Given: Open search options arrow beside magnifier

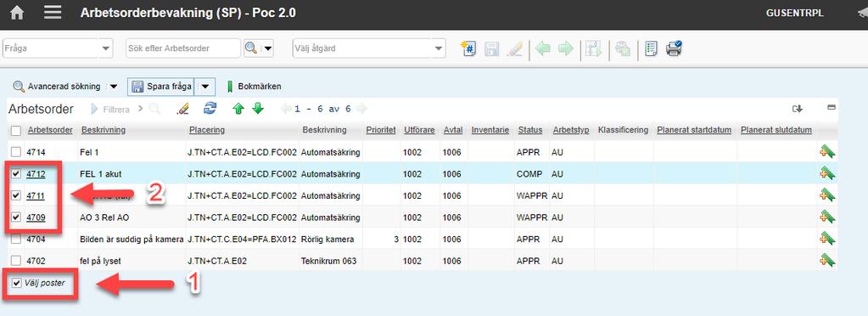Looking at the screenshot, I should coord(268,48).
